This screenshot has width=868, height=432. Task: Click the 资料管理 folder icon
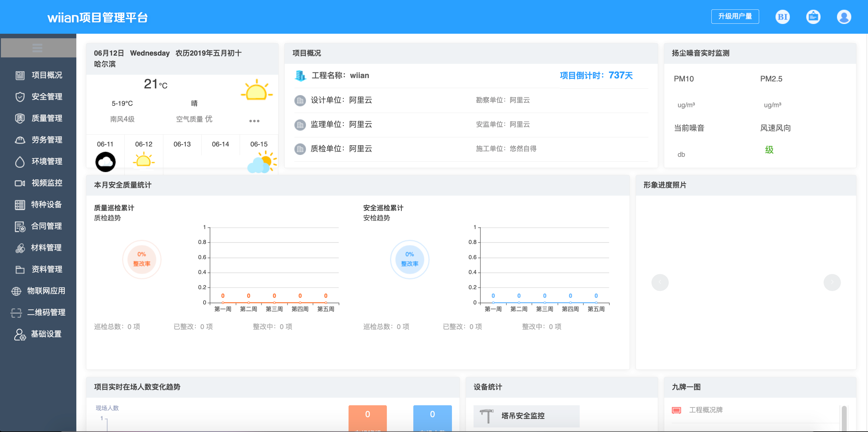tap(20, 269)
